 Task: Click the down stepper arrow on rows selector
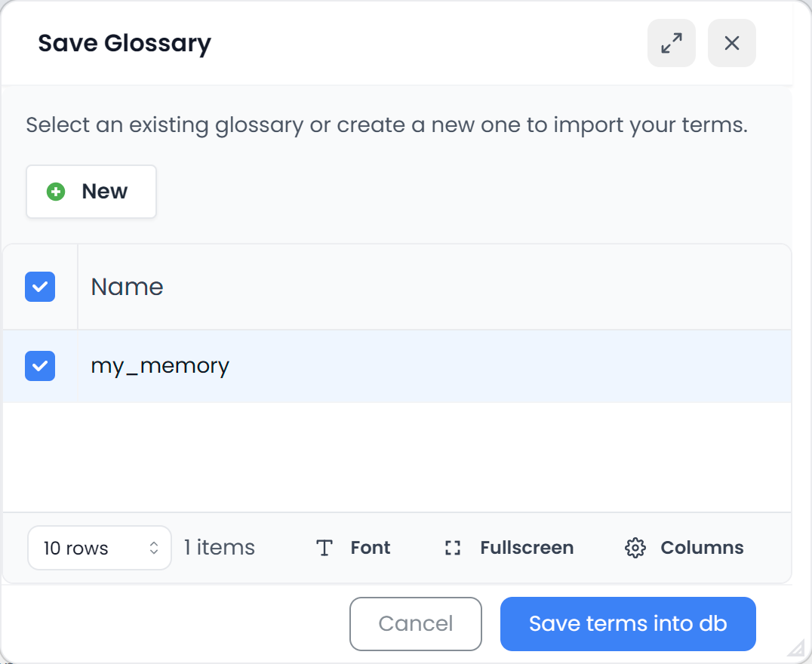pos(153,552)
